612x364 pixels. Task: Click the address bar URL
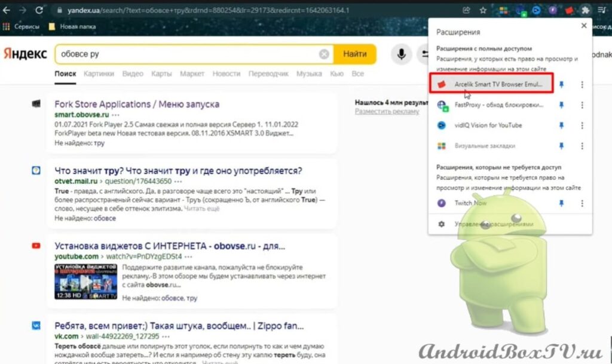(x=209, y=10)
